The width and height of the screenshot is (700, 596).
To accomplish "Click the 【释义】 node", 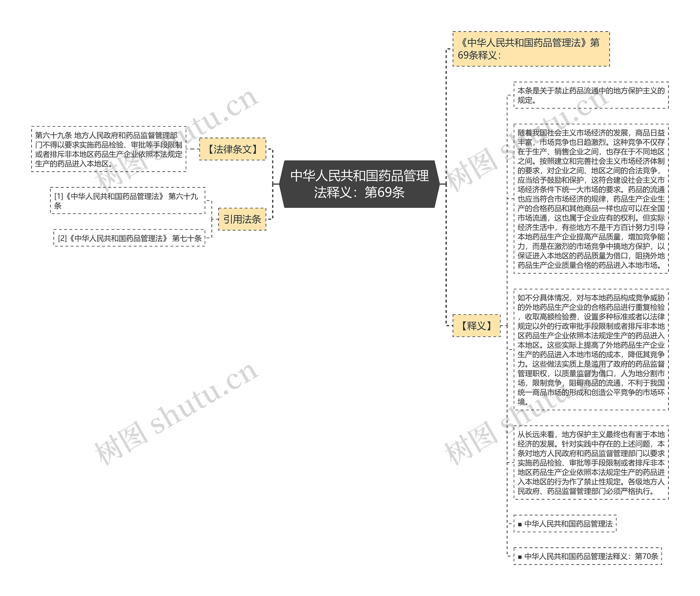I will pos(476,326).
